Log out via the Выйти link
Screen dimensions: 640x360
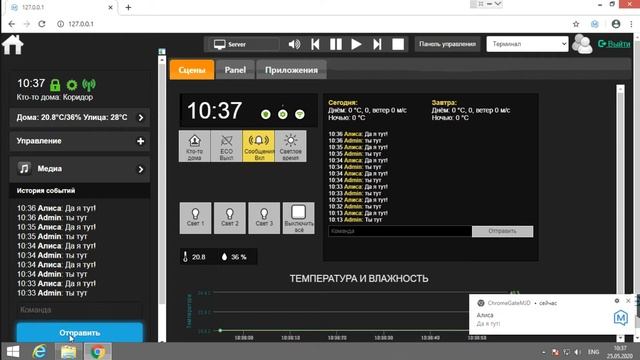coord(614,44)
